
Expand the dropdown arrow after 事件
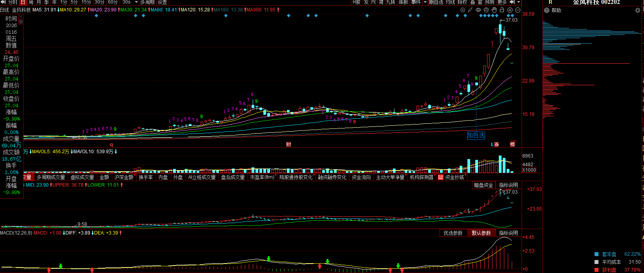coord(425,2)
